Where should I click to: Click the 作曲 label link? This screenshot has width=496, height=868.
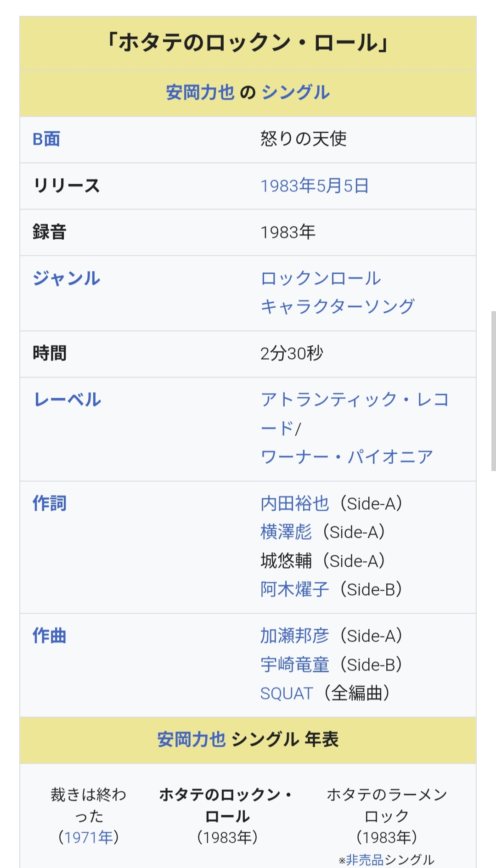click(x=50, y=636)
